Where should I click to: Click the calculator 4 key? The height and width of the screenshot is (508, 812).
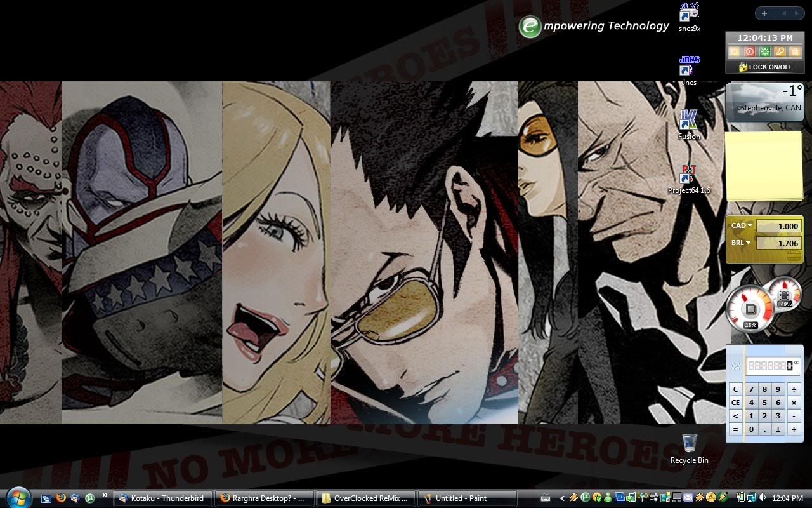click(752, 403)
